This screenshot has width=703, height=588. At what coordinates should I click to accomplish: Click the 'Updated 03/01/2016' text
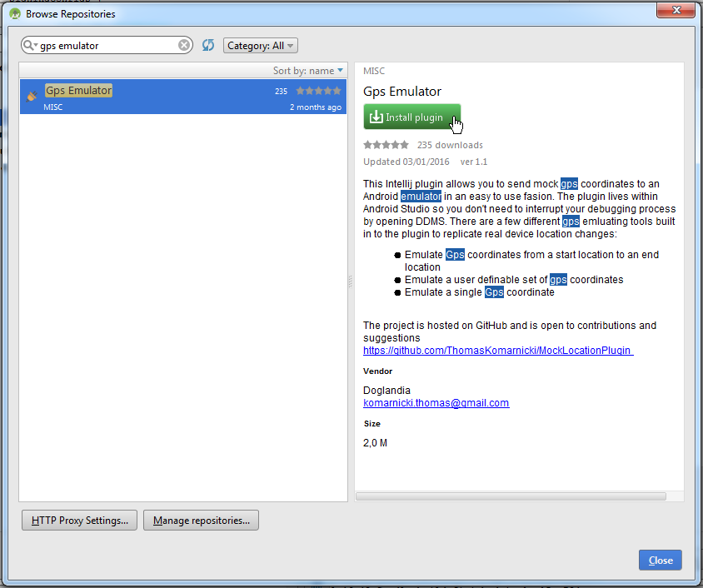[x=406, y=162]
